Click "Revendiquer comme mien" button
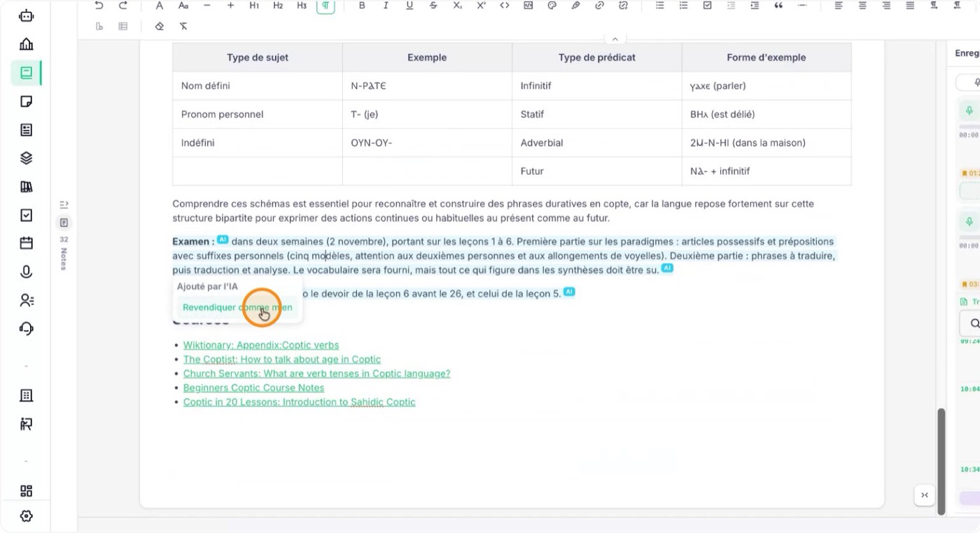 click(x=237, y=308)
